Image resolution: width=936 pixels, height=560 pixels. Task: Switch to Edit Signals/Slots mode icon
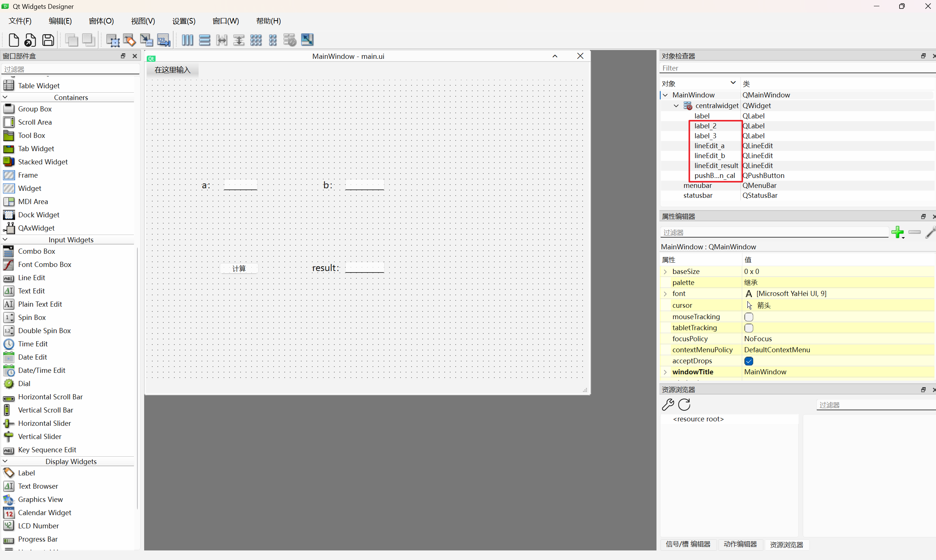[x=129, y=40]
